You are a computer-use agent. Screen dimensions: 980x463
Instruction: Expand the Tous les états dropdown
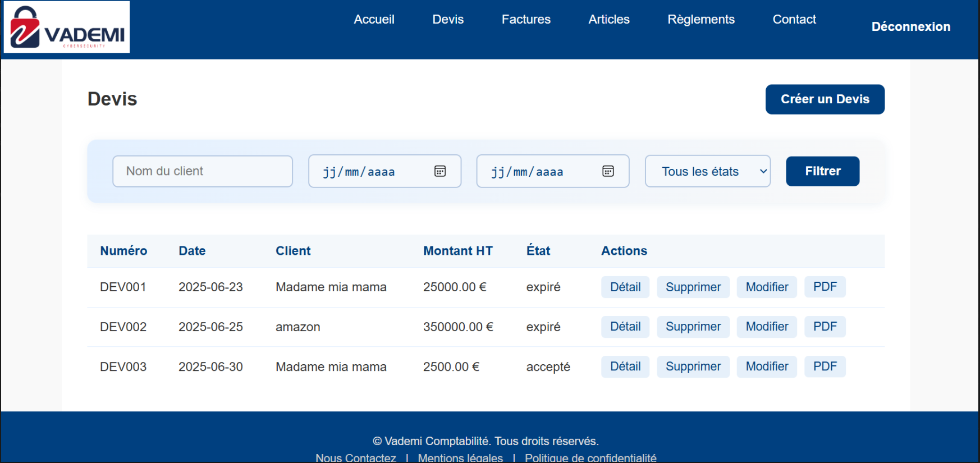pyautogui.click(x=708, y=171)
